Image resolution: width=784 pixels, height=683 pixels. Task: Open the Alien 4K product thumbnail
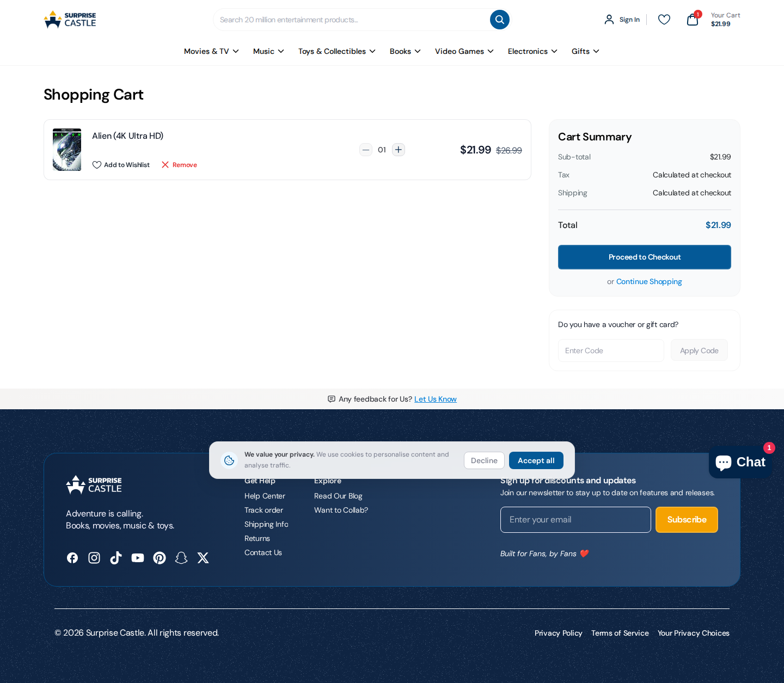67,150
